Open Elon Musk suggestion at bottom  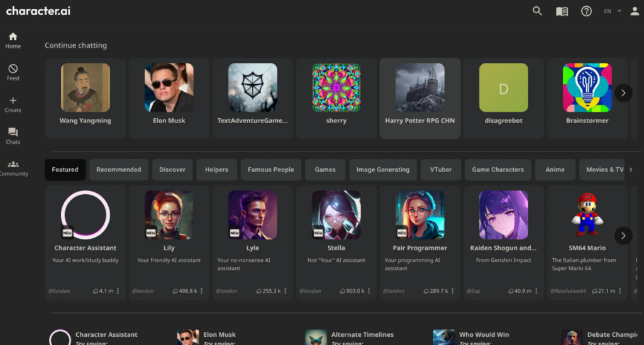[x=206, y=337]
